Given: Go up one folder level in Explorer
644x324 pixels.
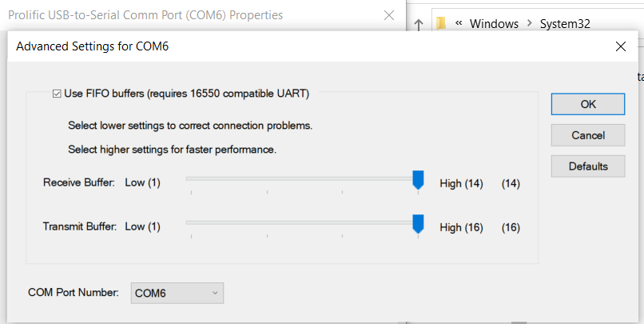Looking at the screenshot, I should [x=419, y=25].
